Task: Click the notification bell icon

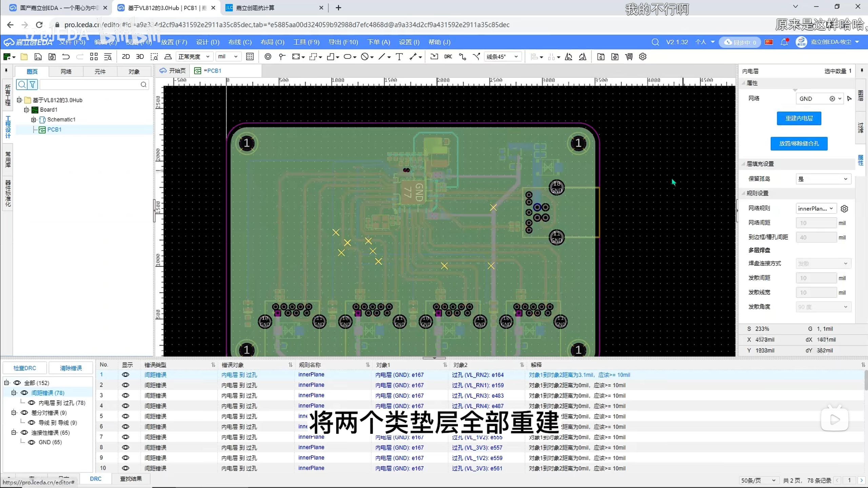Action: (x=784, y=42)
